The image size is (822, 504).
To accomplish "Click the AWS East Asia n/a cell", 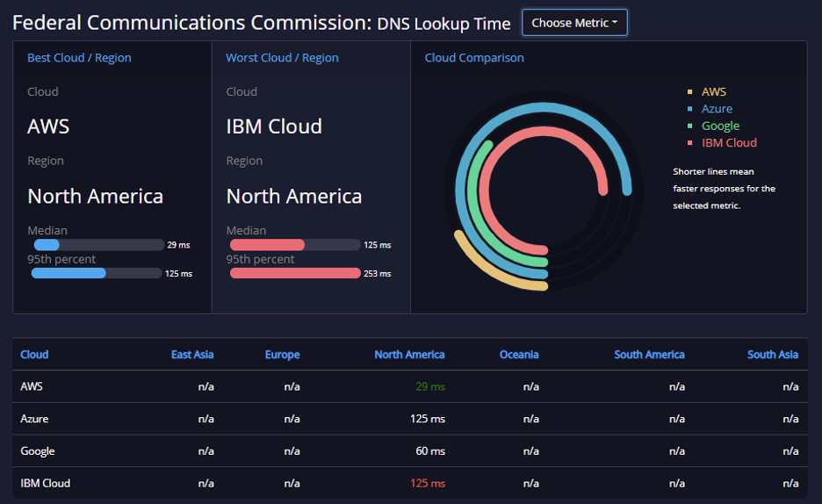I will tap(206, 386).
